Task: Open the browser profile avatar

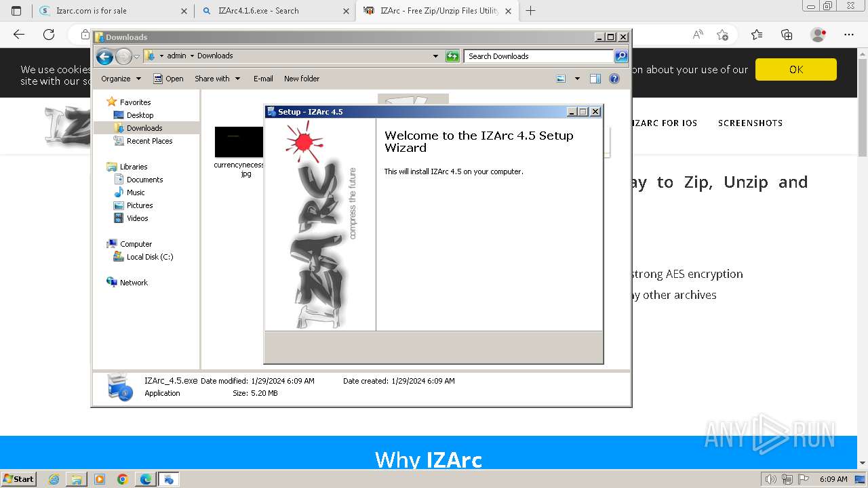Action: (818, 35)
